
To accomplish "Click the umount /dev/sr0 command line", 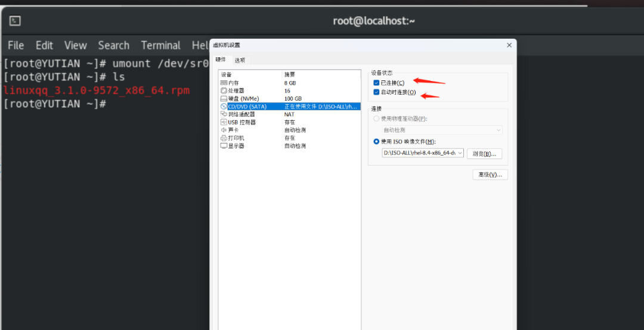I will point(160,63).
